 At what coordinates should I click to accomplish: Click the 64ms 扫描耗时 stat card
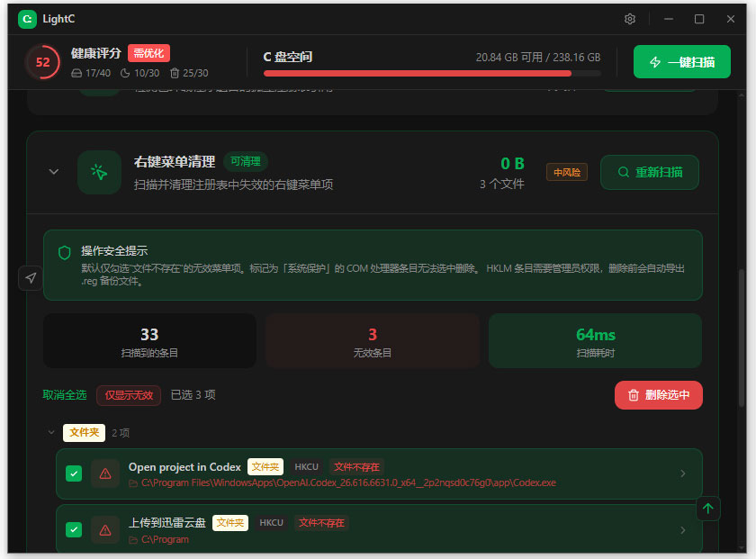[x=596, y=341]
